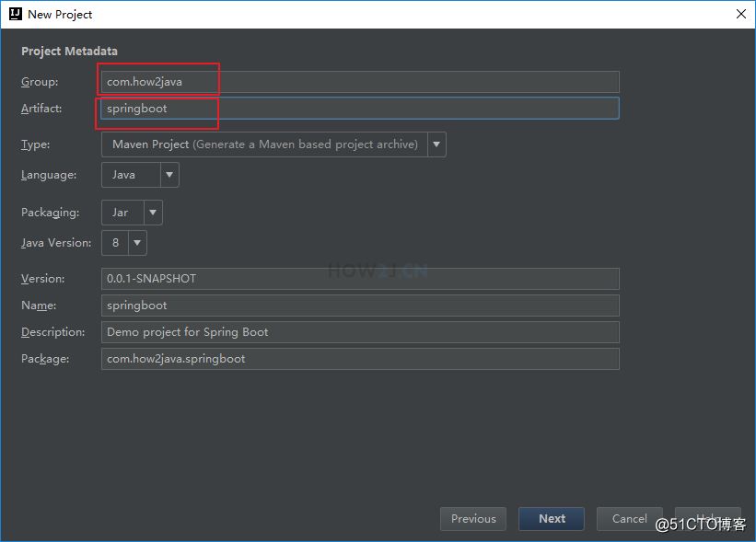756x542 pixels.
Task: Click the Language dropdown arrow
Action: (x=169, y=175)
